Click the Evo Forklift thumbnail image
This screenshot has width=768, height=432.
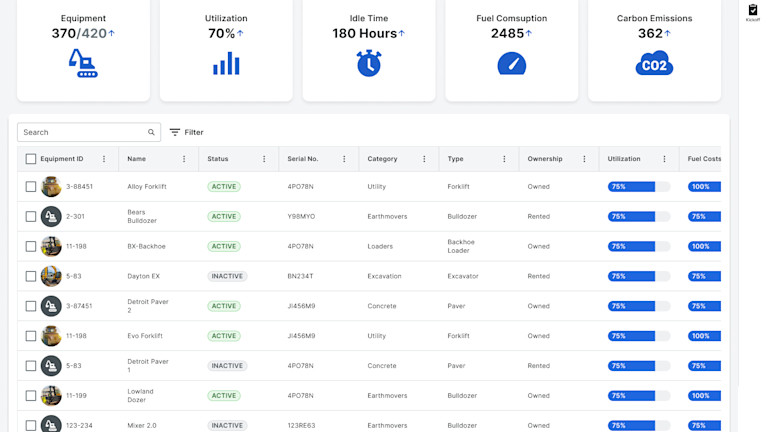[x=51, y=336]
